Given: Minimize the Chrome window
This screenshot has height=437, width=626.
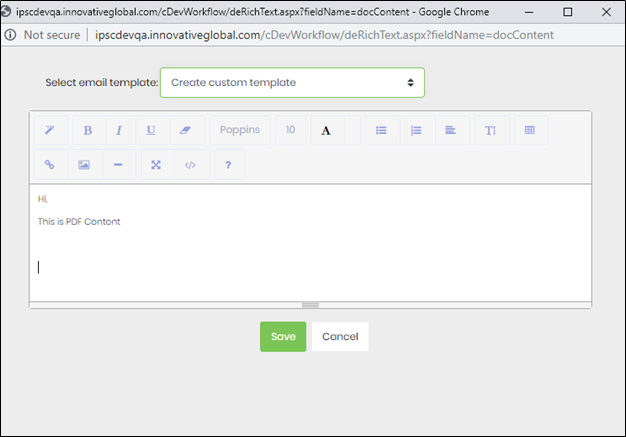Looking at the screenshot, I should 529,12.
